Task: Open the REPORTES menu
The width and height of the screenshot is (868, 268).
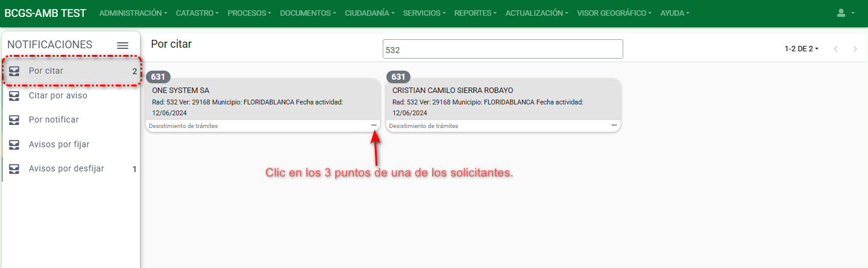Action: tap(476, 13)
